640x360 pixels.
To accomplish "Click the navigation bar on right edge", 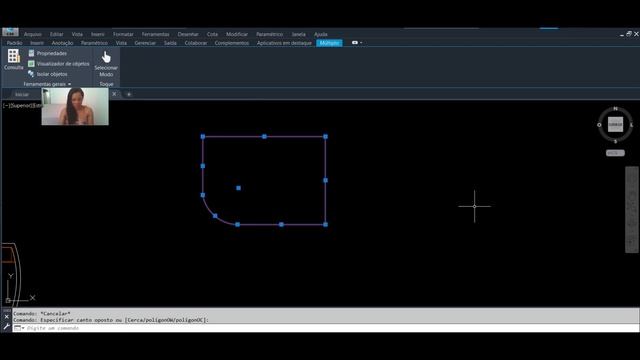I will point(632,209).
